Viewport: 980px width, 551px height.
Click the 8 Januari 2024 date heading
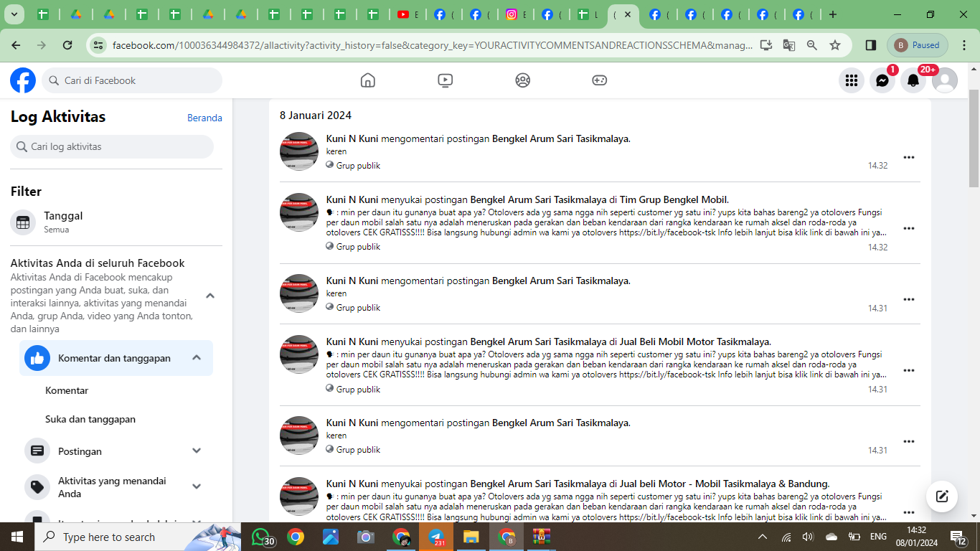(316, 115)
